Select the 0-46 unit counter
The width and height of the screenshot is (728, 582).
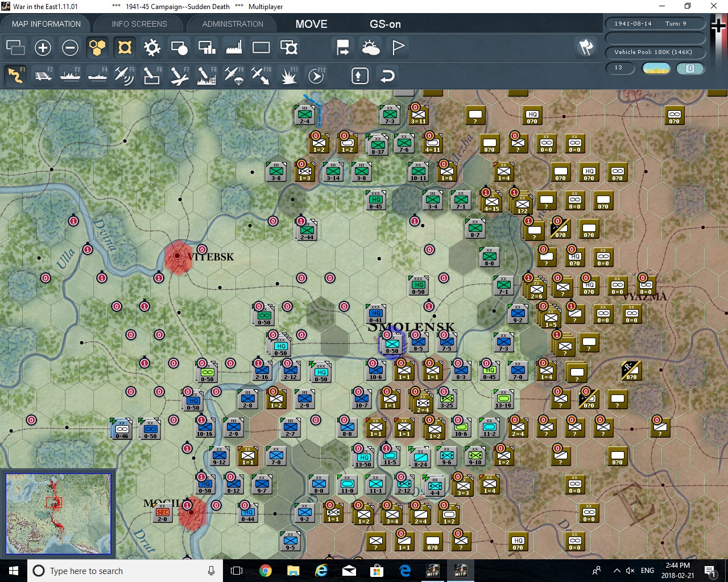(122, 430)
